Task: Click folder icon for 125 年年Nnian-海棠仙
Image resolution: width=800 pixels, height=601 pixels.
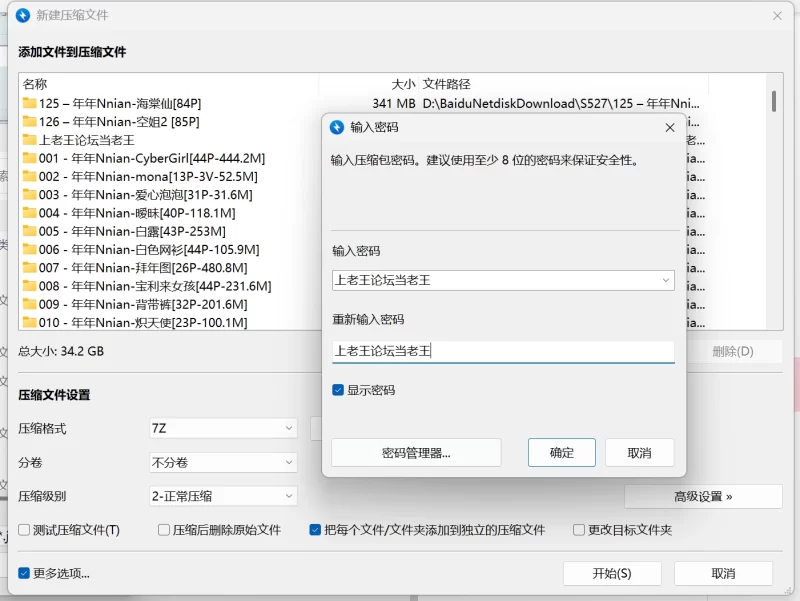Action: pos(30,103)
